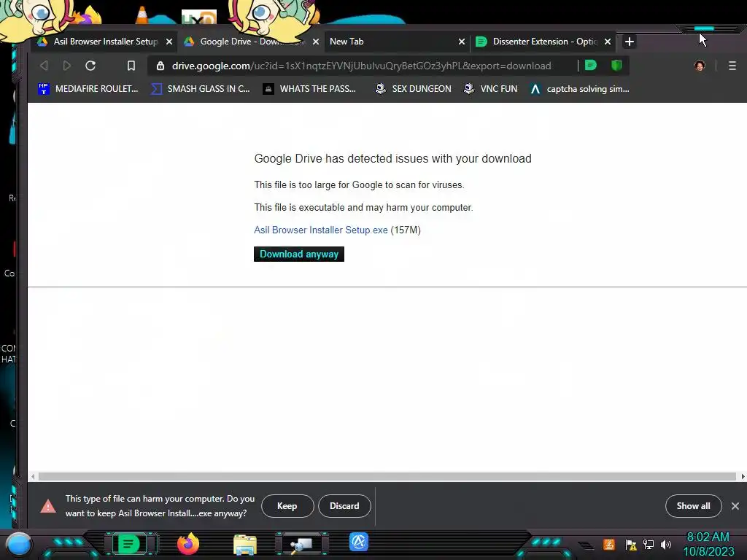
Task: Open the green Dissenter browser taskbar icon
Action: pyautogui.click(x=128, y=544)
